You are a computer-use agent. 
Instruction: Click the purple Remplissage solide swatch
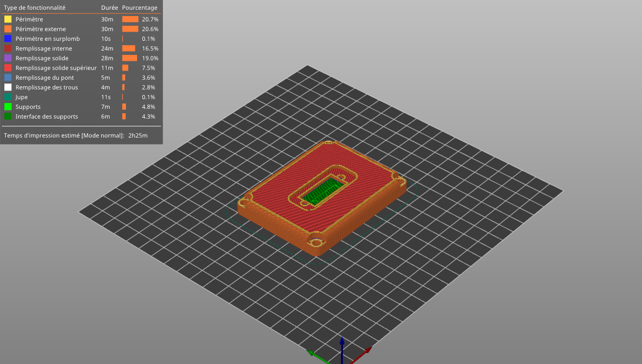tap(8, 58)
